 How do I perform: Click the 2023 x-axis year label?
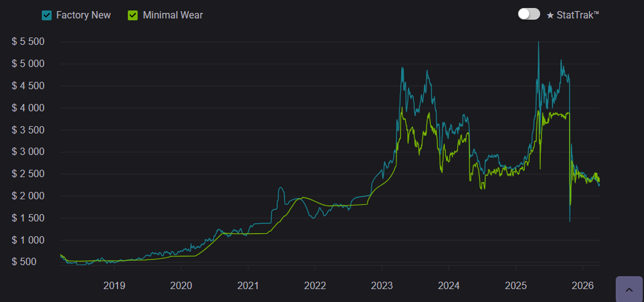point(382,285)
